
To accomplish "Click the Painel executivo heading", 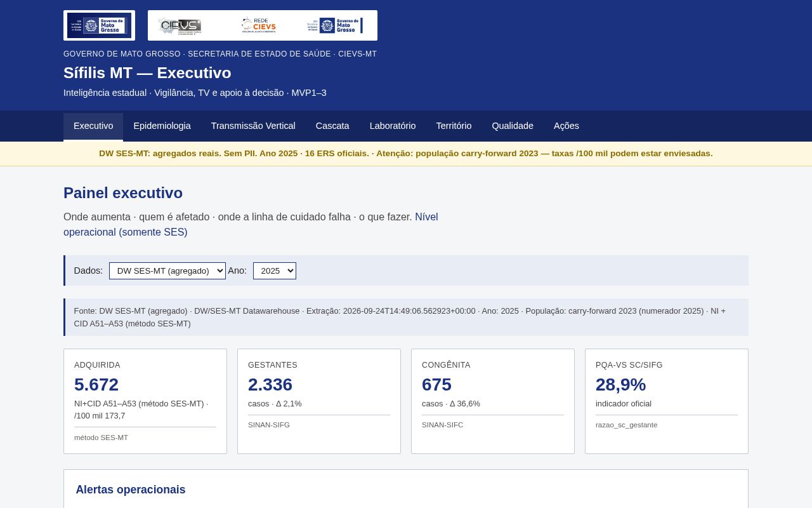I will pos(123,193).
